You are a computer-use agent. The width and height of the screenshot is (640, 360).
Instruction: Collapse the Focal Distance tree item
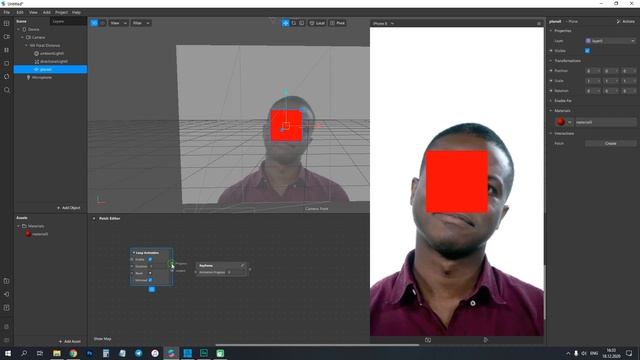coord(27,45)
